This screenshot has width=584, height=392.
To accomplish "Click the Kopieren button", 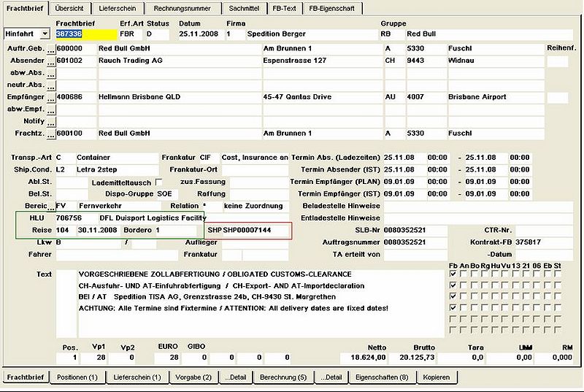I will [x=436, y=377].
